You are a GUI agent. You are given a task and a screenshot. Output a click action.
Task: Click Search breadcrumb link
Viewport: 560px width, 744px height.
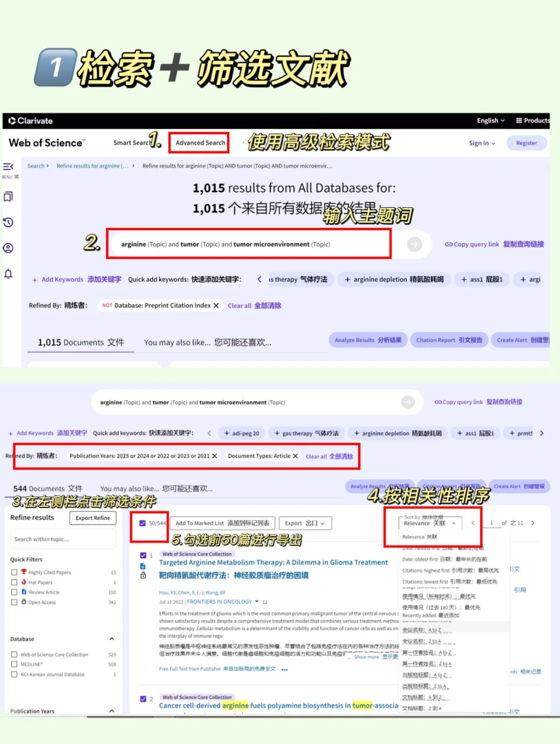[x=36, y=166]
